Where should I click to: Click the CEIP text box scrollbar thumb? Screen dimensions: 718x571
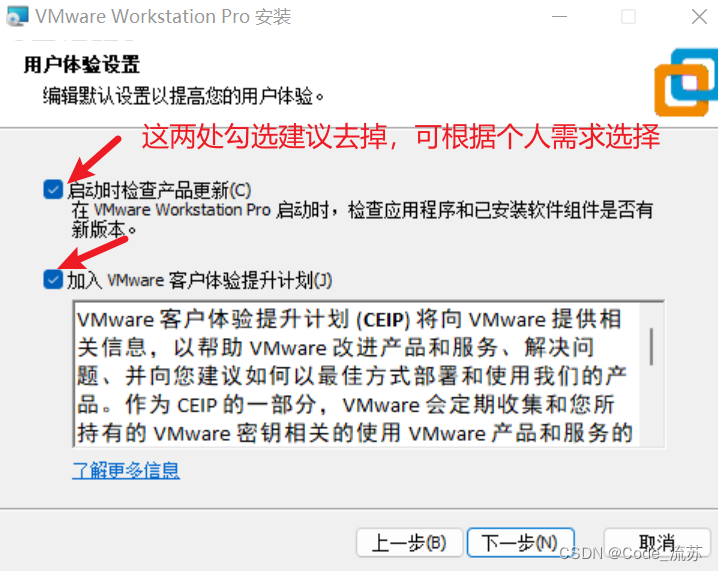pyautogui.click(x=651, y=346)
